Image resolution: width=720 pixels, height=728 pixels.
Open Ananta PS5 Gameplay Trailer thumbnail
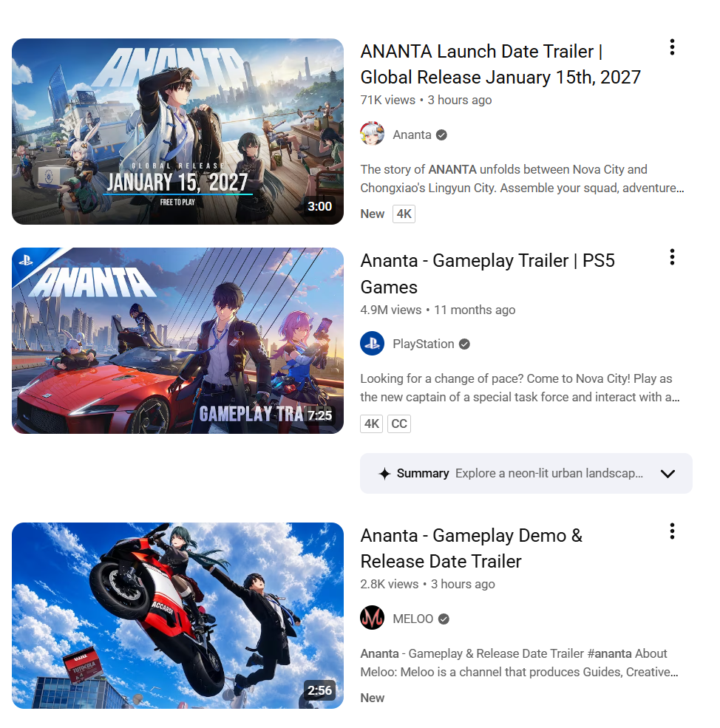pos(177,341)
